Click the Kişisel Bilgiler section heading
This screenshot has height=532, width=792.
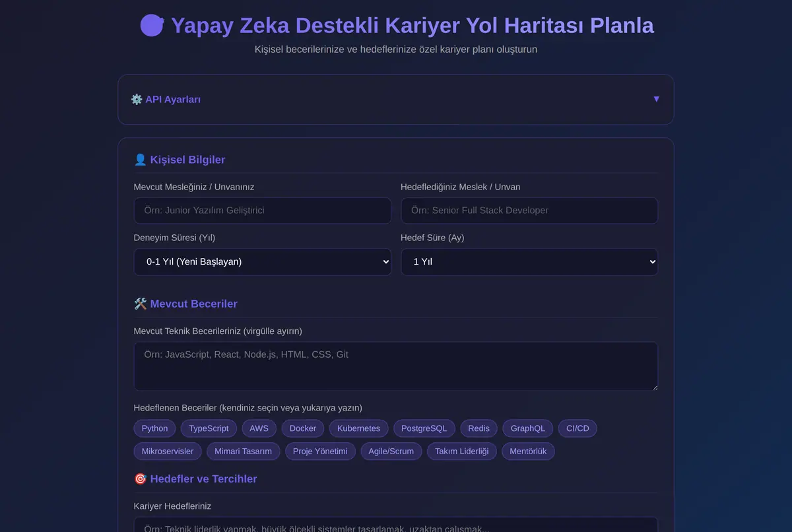point(187,160)
